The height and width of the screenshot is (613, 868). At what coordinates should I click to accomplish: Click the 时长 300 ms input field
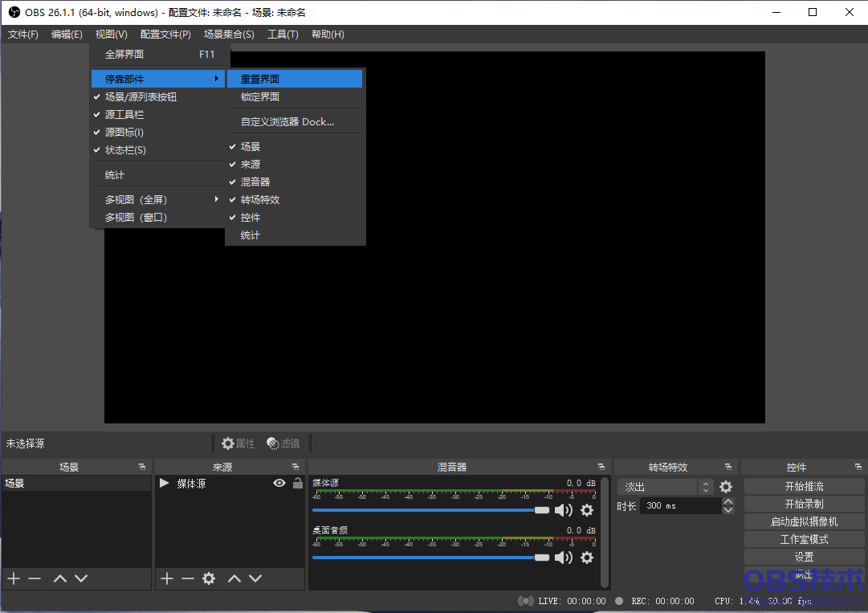point(681,505)
